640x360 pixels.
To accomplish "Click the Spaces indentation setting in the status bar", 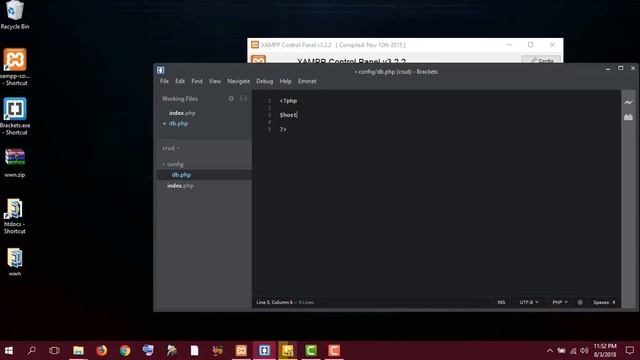I will [x=604, y=302].
